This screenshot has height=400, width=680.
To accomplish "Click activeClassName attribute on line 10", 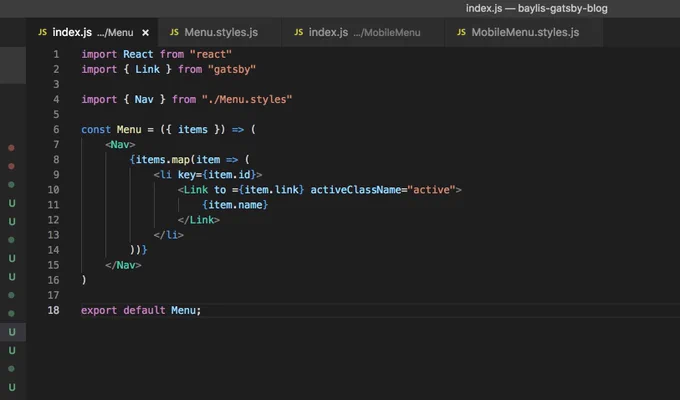I will 356,190.
